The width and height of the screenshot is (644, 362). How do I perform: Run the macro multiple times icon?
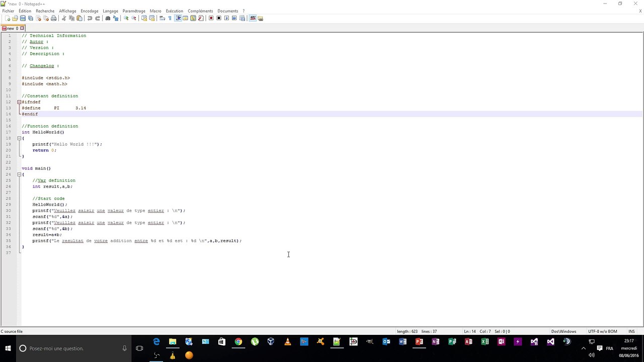[x=234, y=18]
